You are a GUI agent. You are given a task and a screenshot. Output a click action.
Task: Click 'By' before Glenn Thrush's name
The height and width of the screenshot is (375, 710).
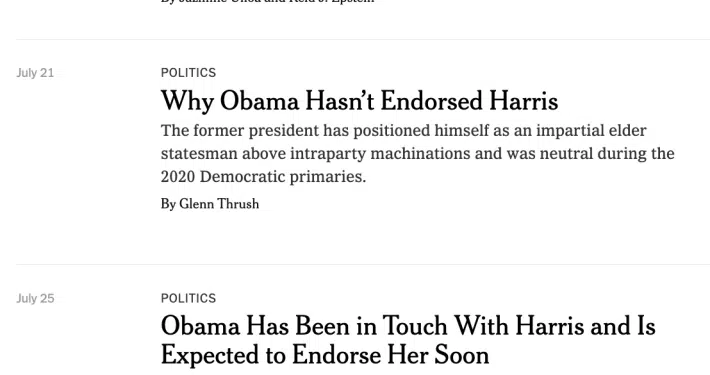(168, 204)
